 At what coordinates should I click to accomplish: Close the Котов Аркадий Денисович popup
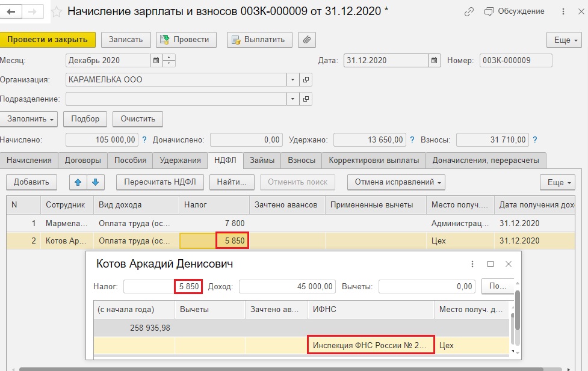click(509, 264)
